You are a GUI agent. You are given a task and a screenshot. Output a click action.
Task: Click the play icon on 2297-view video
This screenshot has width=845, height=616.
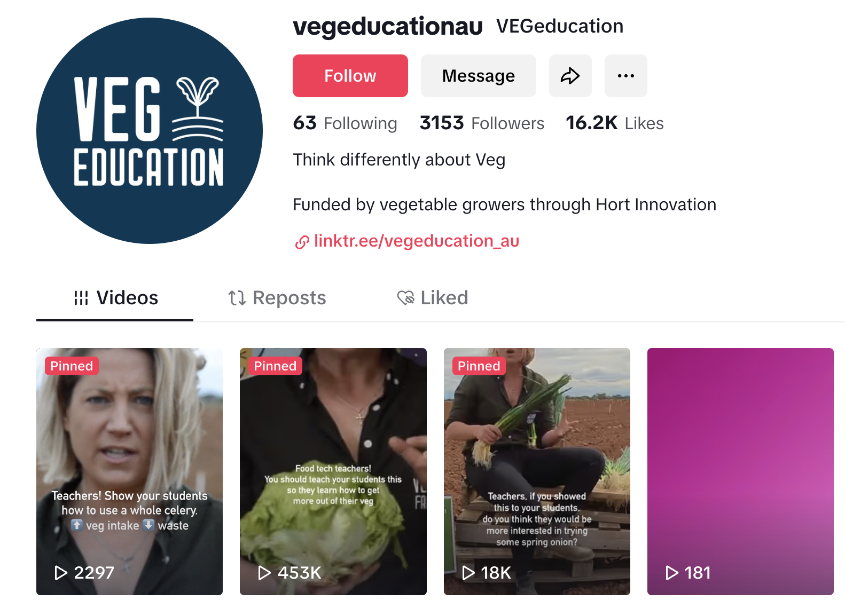click(61, 573)
